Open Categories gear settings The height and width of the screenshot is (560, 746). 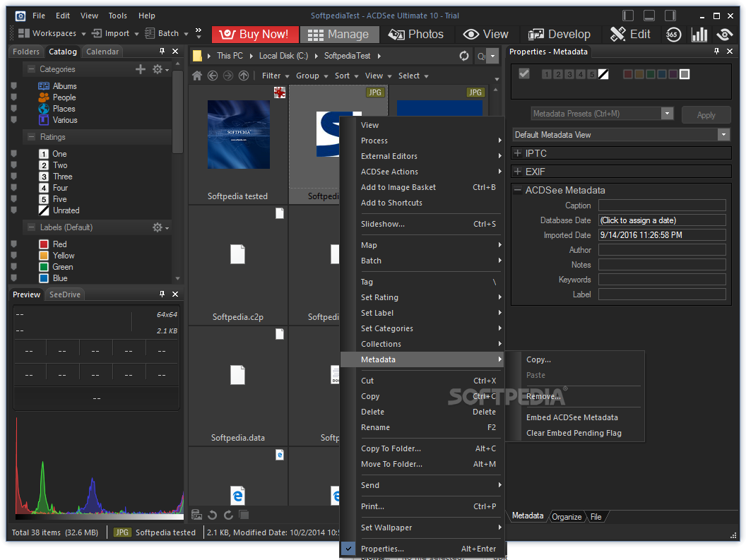[x=160, y=69]
